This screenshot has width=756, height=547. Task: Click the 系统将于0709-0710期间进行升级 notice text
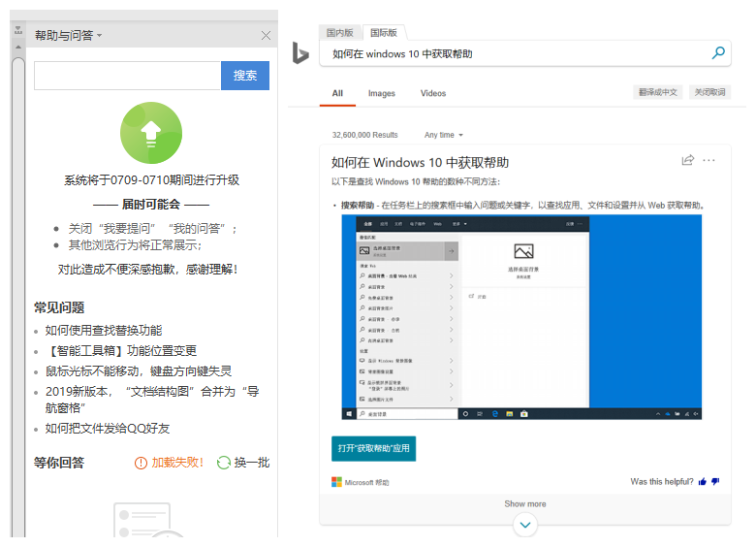[152, 180]
